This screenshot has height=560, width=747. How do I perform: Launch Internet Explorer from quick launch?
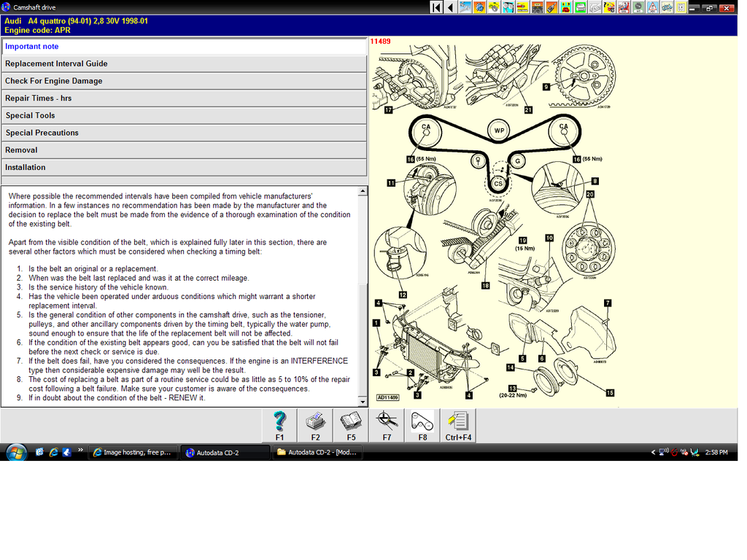tap(53, 452)
